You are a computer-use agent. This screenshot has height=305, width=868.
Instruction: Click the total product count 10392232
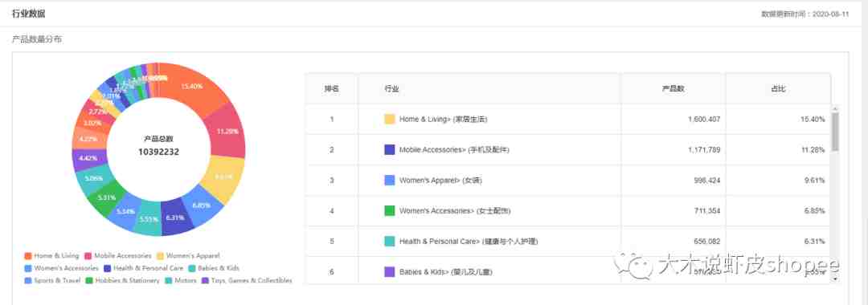[x=159, y=151]
